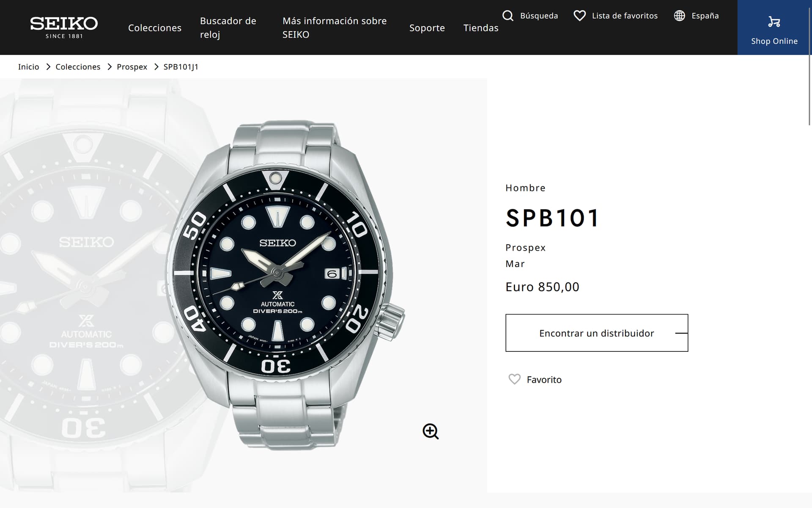Click the Tiendas navigation link
Screen dimensions: 812x508
(x=481, y=28)
